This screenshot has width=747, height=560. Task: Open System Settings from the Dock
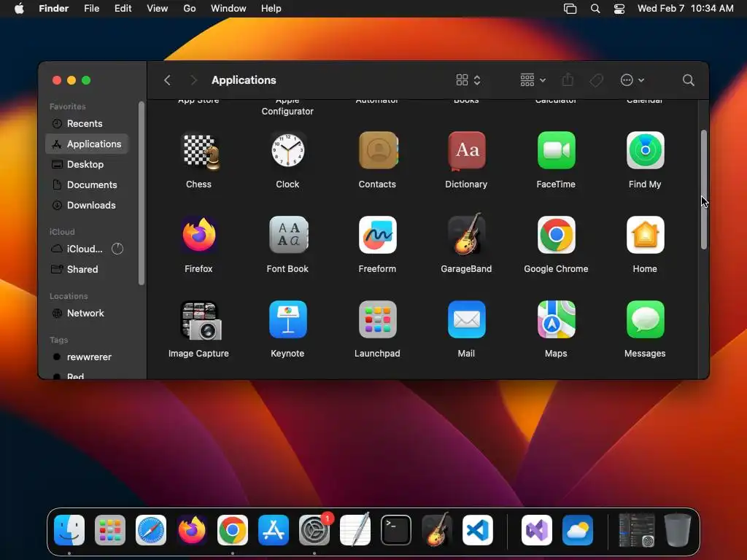pos(314,530)
